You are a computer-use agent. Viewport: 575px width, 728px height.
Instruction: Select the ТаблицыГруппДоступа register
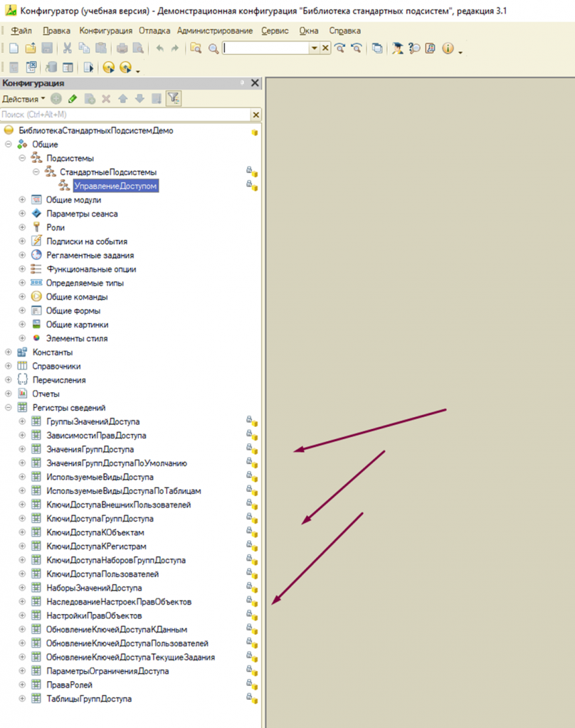click(x=89, y=699)
